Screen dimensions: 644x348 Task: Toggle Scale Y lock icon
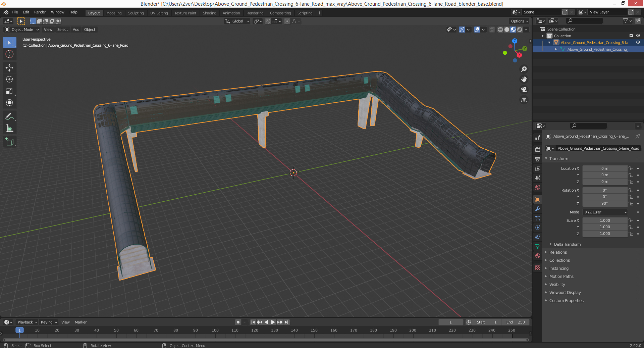pos(631,227)
